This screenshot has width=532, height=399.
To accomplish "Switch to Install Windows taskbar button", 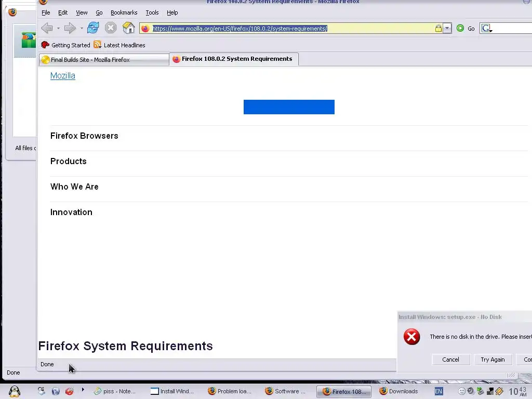I will (172, 391).
